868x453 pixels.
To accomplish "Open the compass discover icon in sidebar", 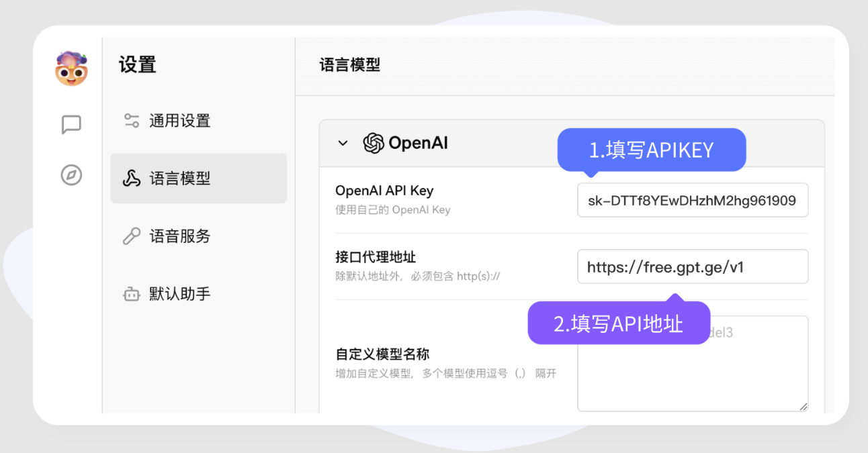I will (x=71, y=175).
